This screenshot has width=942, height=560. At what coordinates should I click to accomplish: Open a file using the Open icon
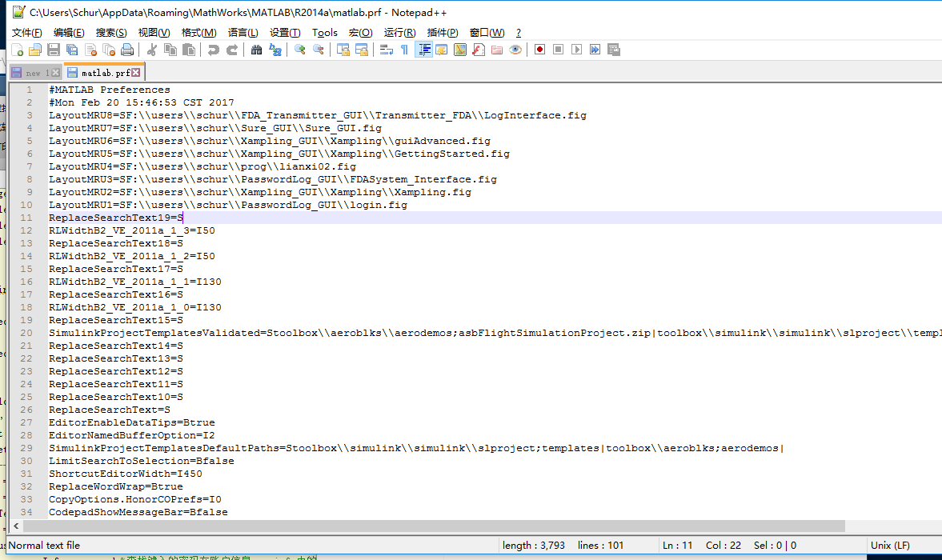[x=35, y=49]
